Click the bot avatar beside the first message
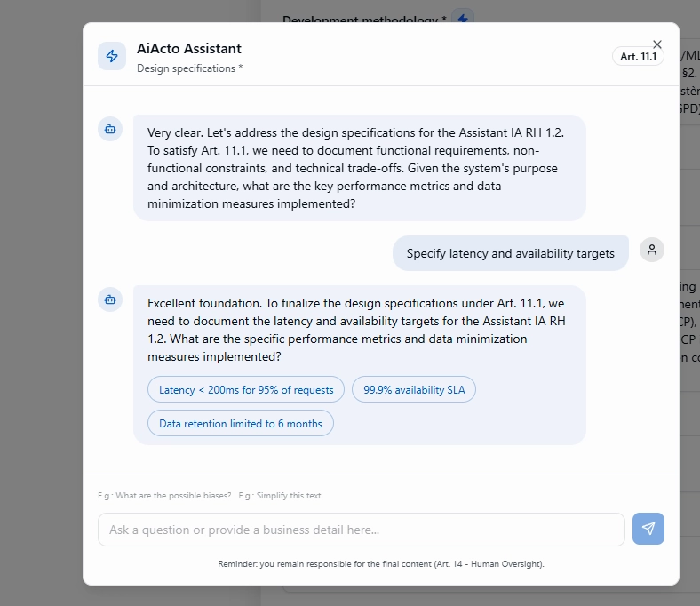 point(110,129)
